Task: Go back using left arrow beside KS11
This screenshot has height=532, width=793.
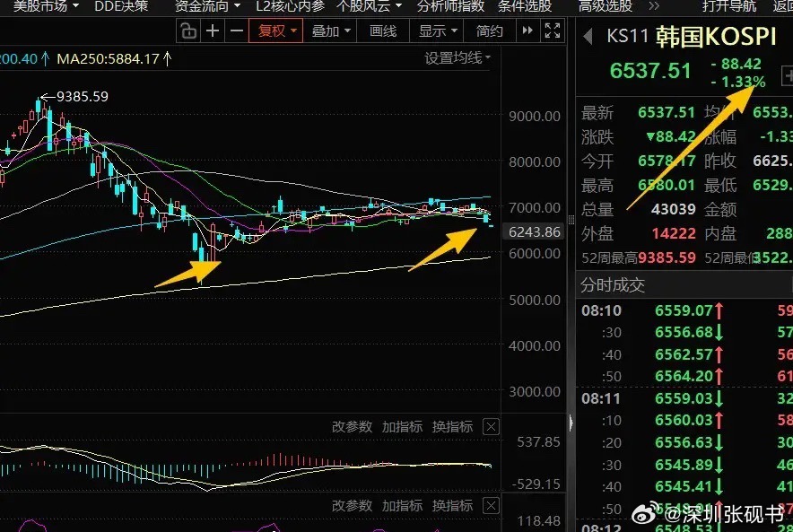Action: pos(588,37)
